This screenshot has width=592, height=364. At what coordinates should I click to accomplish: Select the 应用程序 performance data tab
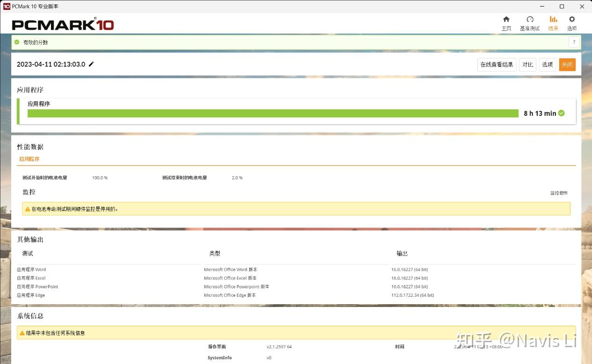tap(29, 159)
